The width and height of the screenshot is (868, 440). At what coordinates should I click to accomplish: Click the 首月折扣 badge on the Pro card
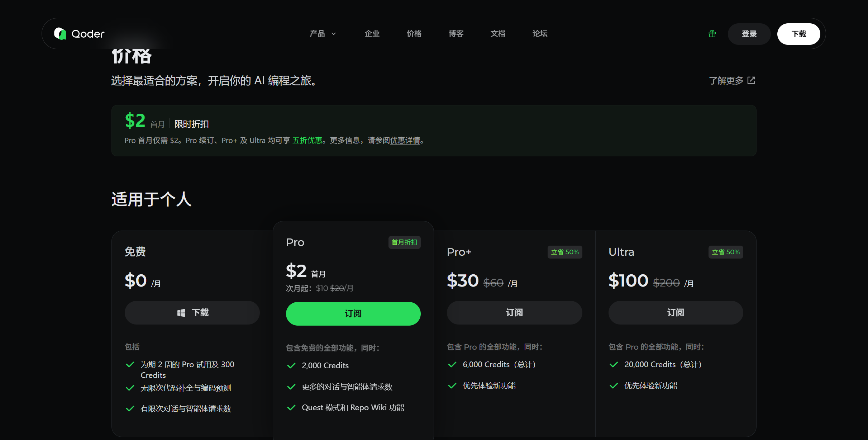pyautogui.click(x=404, y=242)
